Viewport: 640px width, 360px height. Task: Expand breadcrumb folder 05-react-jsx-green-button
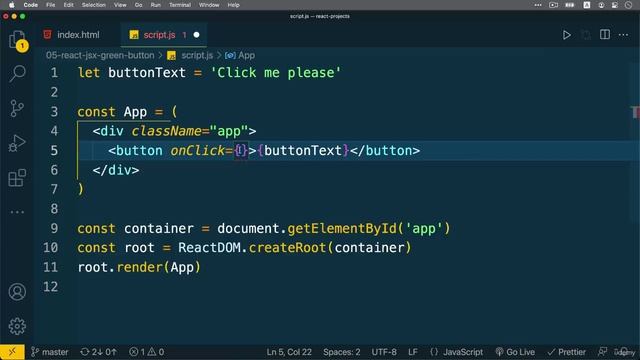(100, 56)
